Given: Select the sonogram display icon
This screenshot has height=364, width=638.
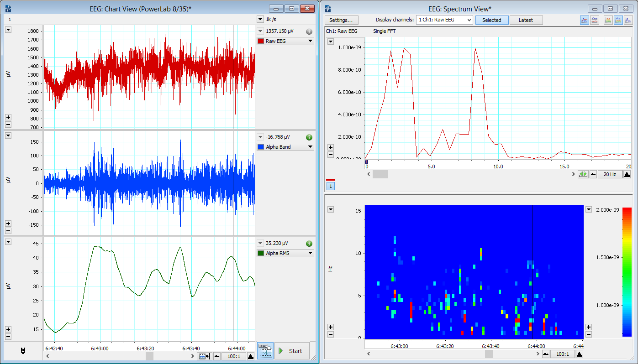Looking at the screenshot, I should 618,20.
